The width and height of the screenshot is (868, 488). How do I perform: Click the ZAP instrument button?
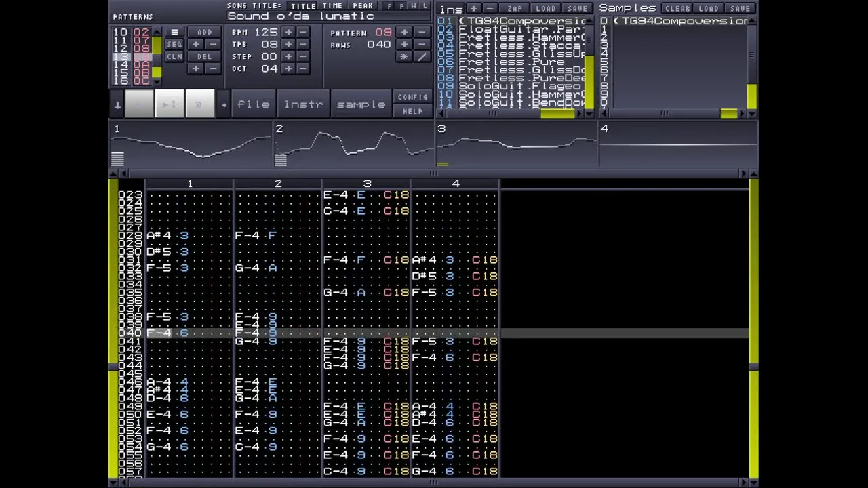coord(515,9)
